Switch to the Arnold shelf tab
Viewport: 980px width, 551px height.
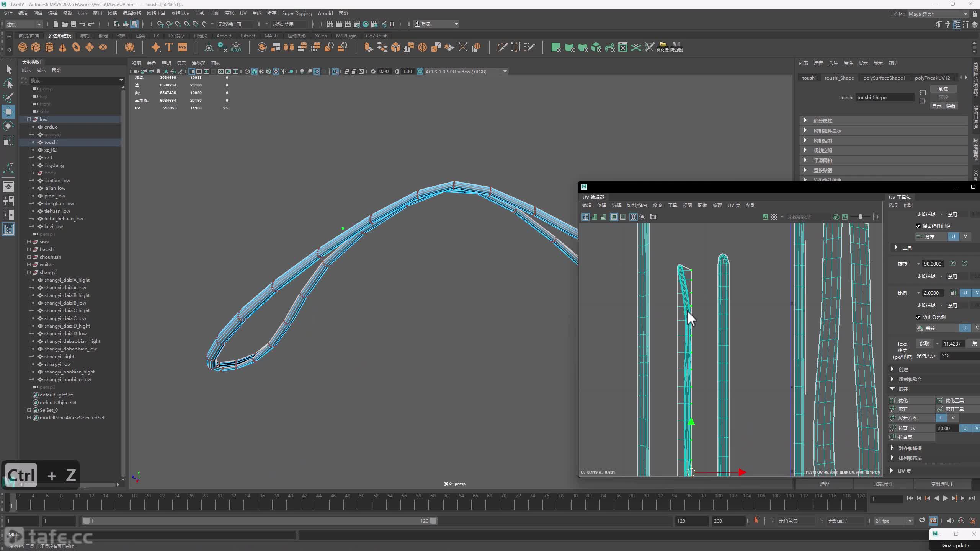(x=224, y=36)
